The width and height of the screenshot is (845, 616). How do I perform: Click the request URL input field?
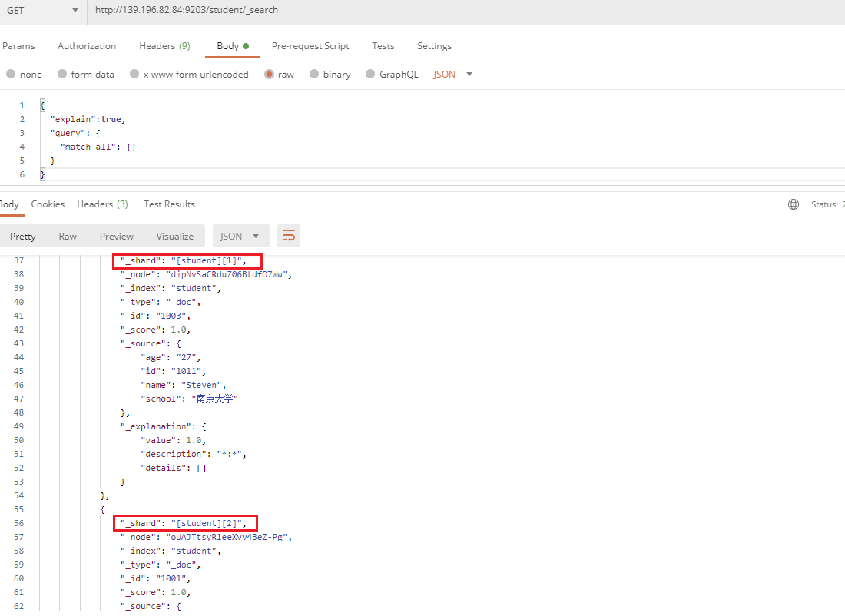(x=466, y=11)
